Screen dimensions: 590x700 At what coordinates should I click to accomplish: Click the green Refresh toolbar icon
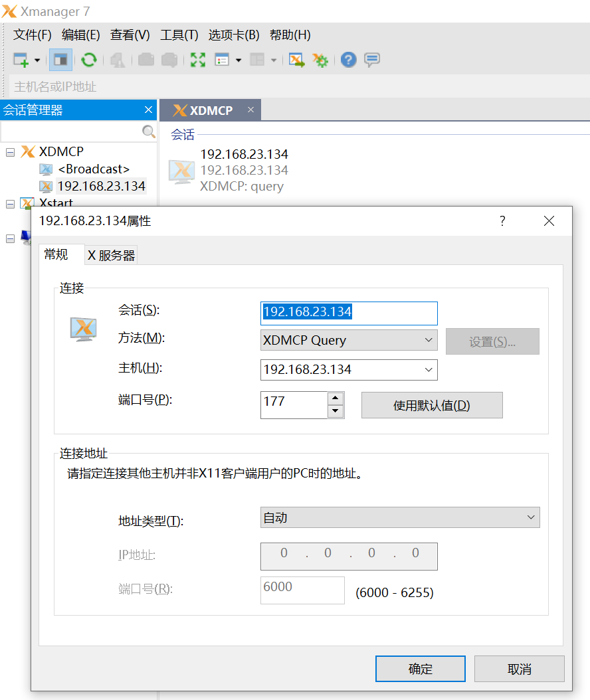tap(89, 60)
